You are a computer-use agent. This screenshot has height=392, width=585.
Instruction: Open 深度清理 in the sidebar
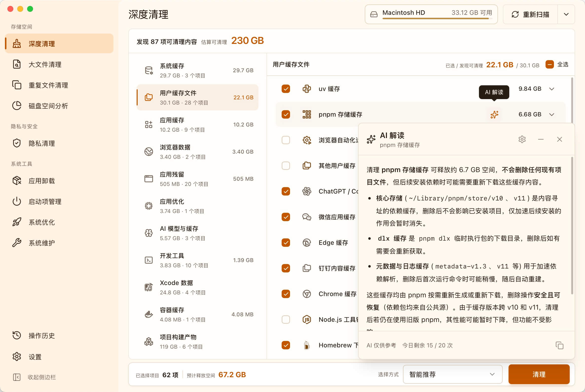pyautogui.click(x=59, y=43)
